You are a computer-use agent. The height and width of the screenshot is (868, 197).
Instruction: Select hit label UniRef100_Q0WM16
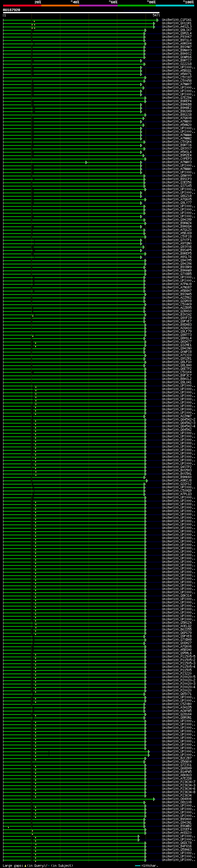pyautogui.click(x=177, y=57)
